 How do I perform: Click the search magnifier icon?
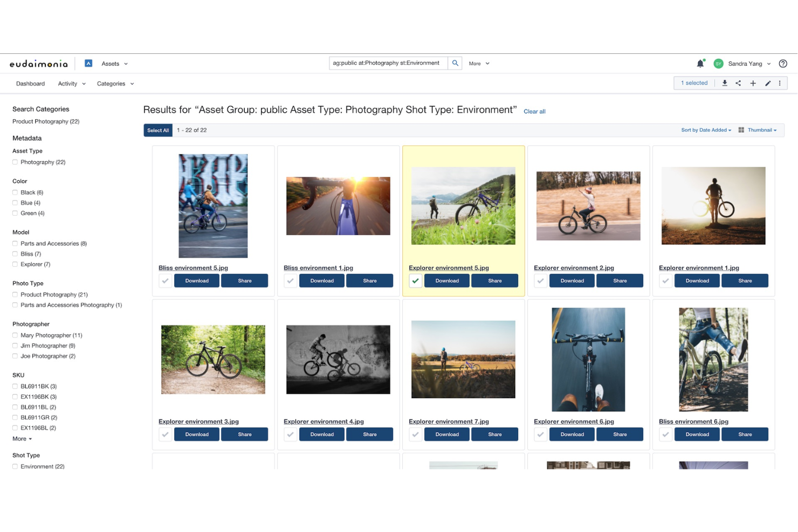(x=455, y=63)
